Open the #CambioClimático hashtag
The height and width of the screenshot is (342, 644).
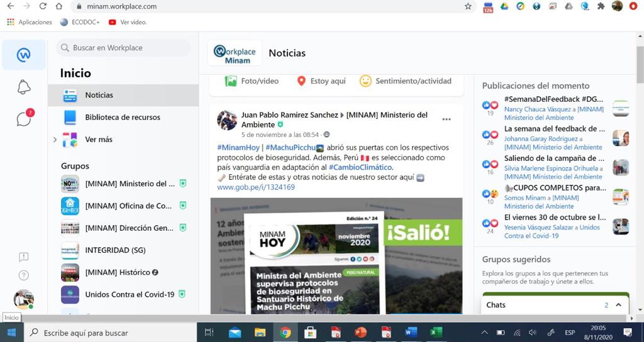click(360, 167)
